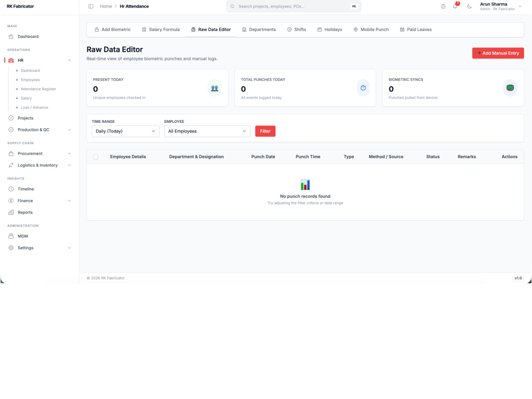Open the notifications bell
This screenshot has height=399, width=532.
pos(455,6)
